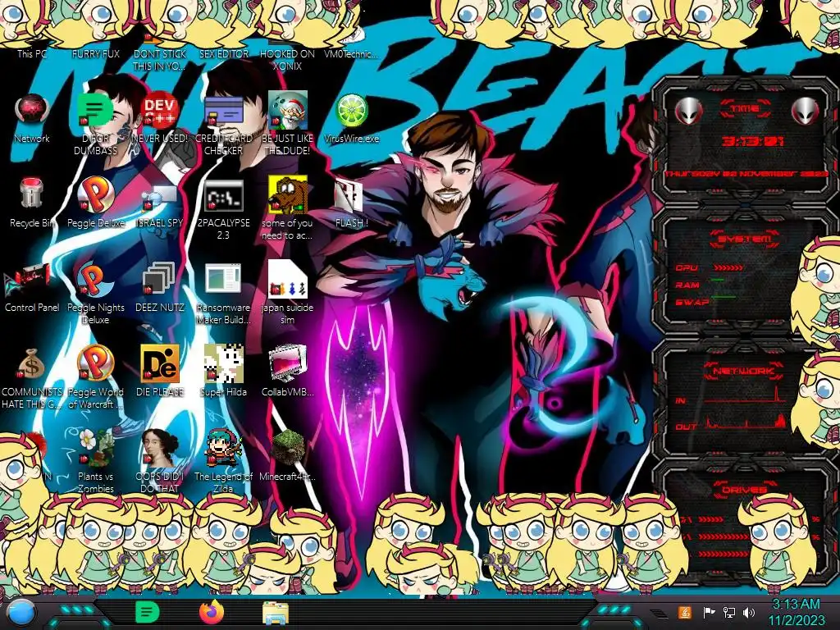Launch Peggle Deluxe
Image resolution: width=840 pixels, height=630 pixels.
(x=95, y=194)
